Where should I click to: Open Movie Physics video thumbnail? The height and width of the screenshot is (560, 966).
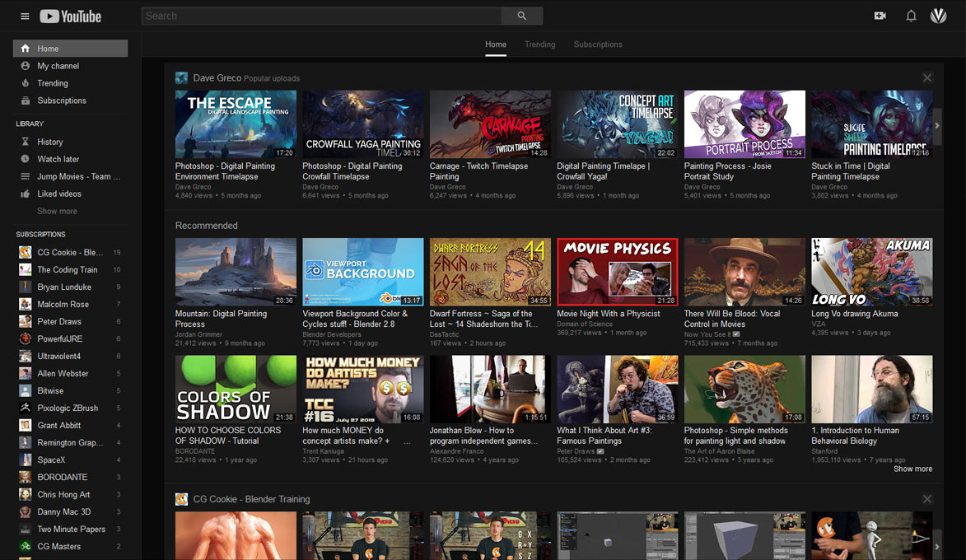pyautogui.click(x=618, y=272)
